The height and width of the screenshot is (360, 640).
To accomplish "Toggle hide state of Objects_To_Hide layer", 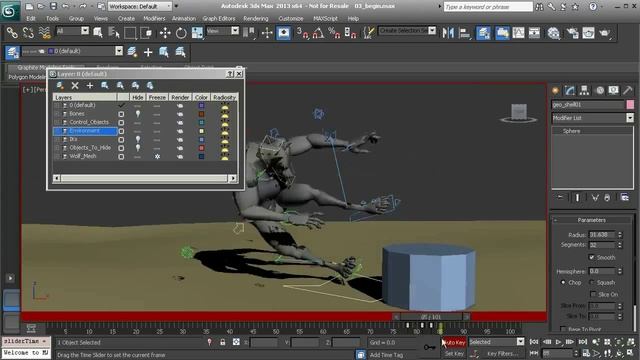I will tap(138, 148).
